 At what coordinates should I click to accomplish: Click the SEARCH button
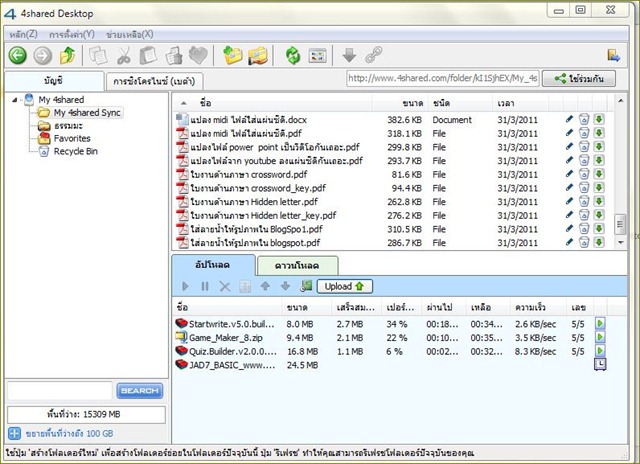[140, 391]
